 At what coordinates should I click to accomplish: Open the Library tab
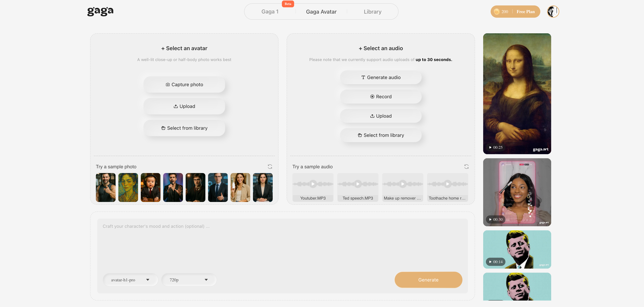(x=372, y=12)
